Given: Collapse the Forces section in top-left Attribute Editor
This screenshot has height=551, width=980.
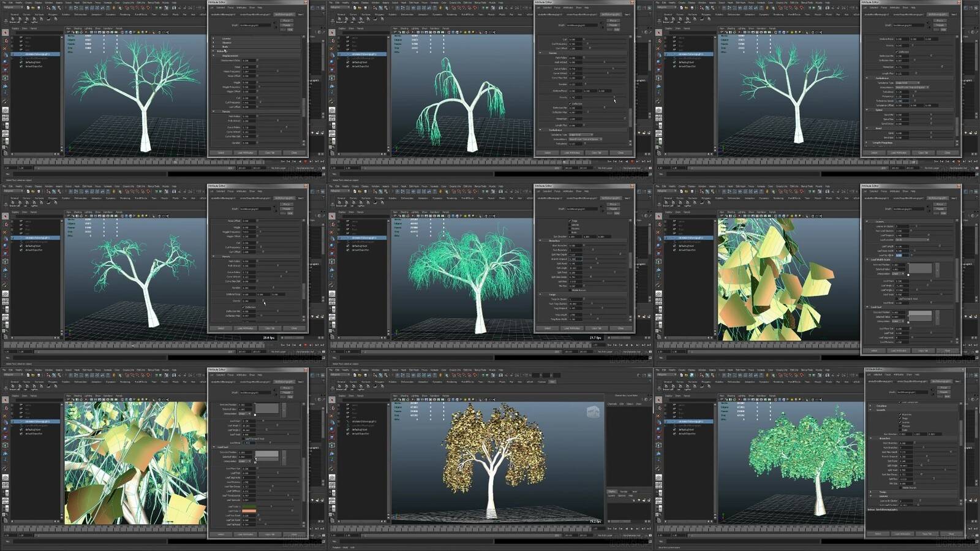Looking at the screenshot, I should click(x=213, y=112).
